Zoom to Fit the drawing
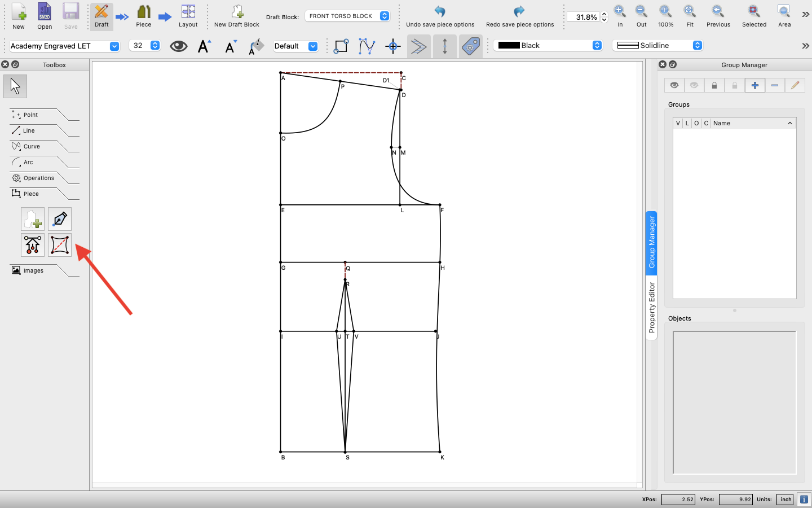Image resolution: width=812 pixels, height=508 pixels. pyautogui.click(x=690, y=16)
